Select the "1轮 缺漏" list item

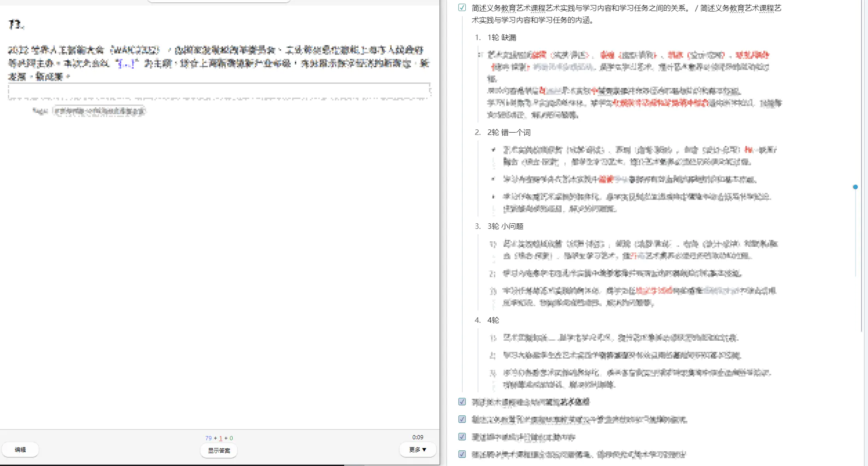pyautogui.click(x=502, y=37)
